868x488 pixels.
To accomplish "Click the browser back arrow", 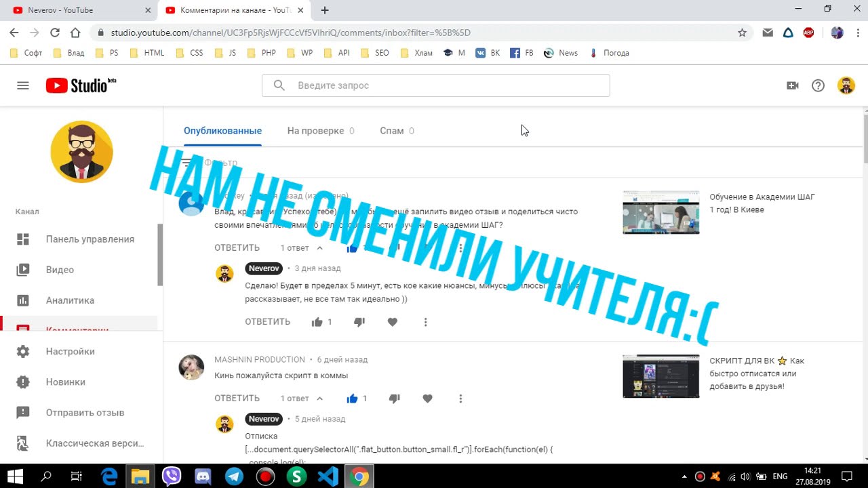I will click(14, 33).
